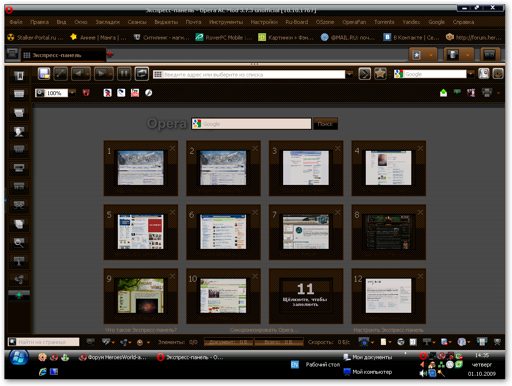Click the Windows Start orb
The width and height of the screenshot is (512, 386).
19,357
